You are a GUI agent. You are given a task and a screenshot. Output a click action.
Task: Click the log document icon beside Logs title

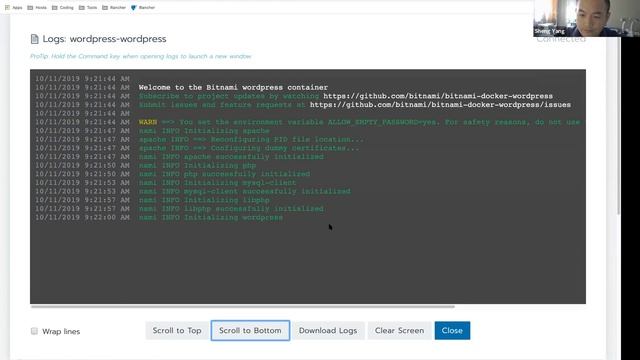coord(35,39)
